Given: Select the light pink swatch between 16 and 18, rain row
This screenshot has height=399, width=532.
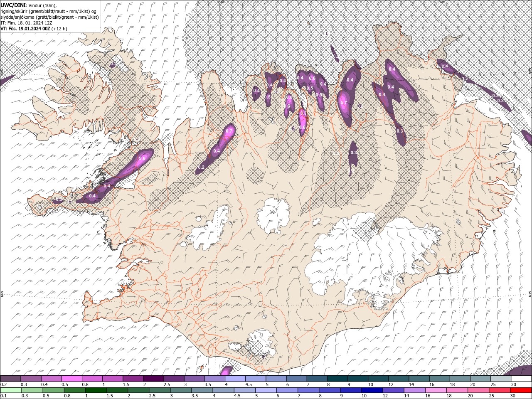Looking at the screenshot, I should pos(436,390).
